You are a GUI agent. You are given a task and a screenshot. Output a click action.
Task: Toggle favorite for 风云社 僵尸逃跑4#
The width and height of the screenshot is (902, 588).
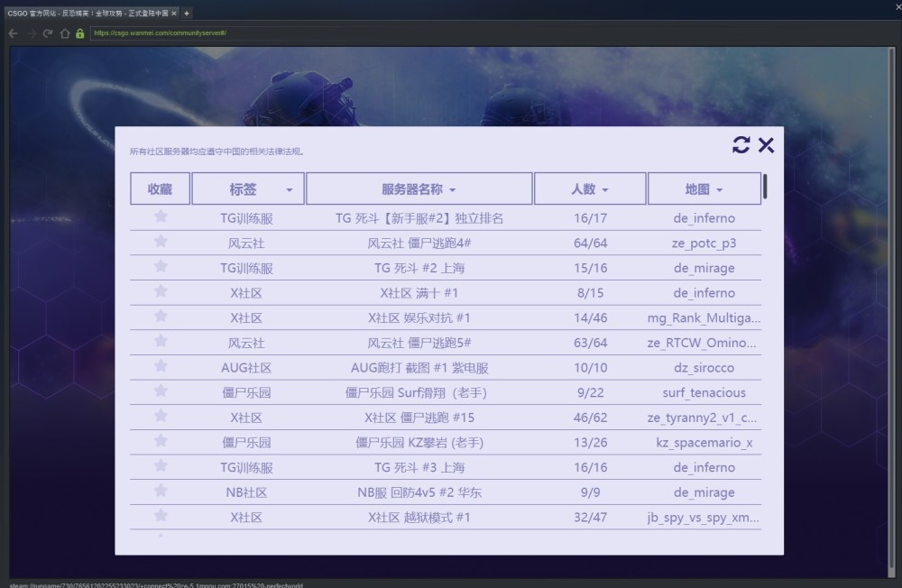[x=161, y=241]
